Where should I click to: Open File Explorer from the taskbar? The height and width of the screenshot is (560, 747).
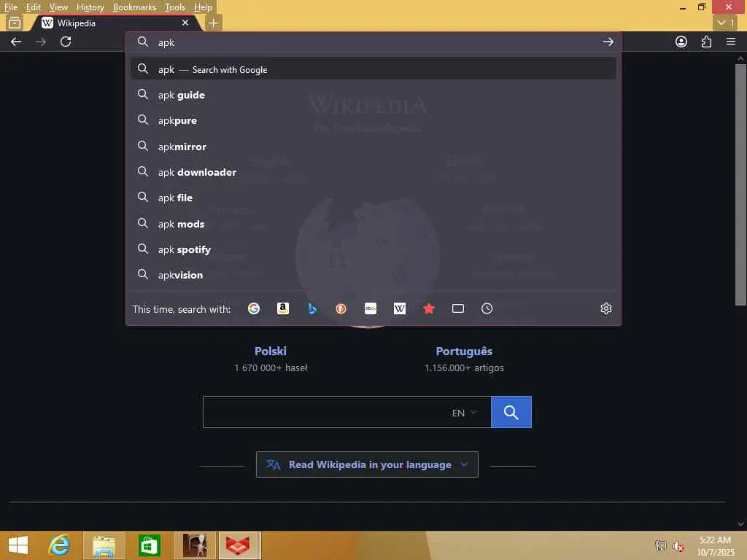[x=104, y=545]
